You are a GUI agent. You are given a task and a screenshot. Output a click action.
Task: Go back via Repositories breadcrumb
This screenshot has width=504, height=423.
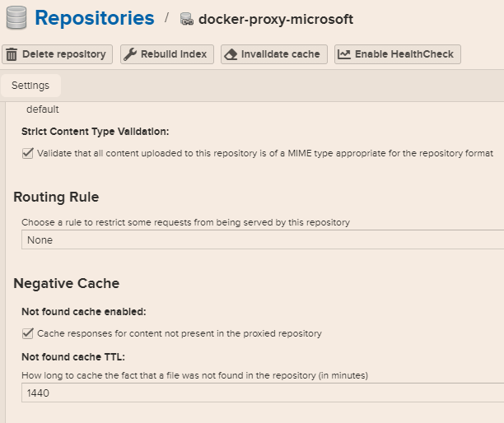coord(94,18)
